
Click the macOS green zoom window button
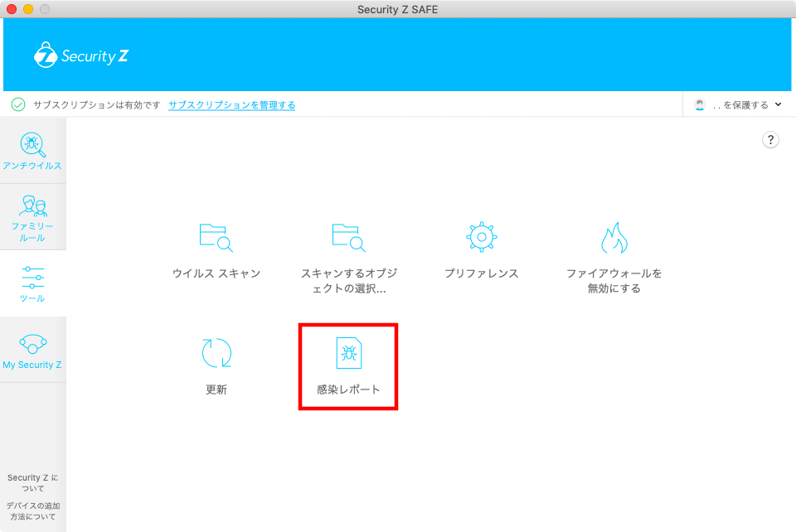[44, 9]
